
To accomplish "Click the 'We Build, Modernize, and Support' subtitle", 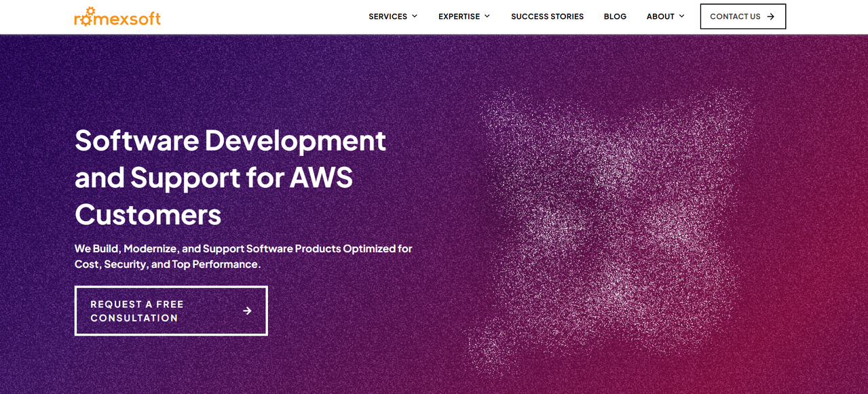I will tap(244, 256).
